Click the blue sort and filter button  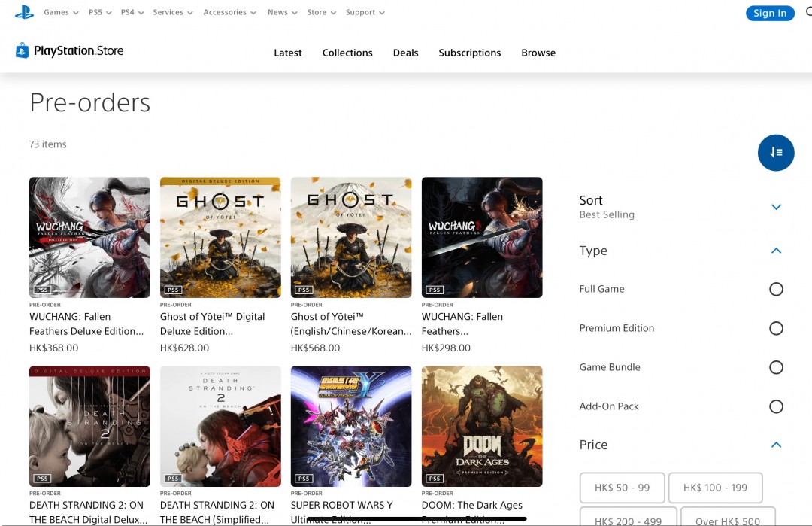click(776, 153)
